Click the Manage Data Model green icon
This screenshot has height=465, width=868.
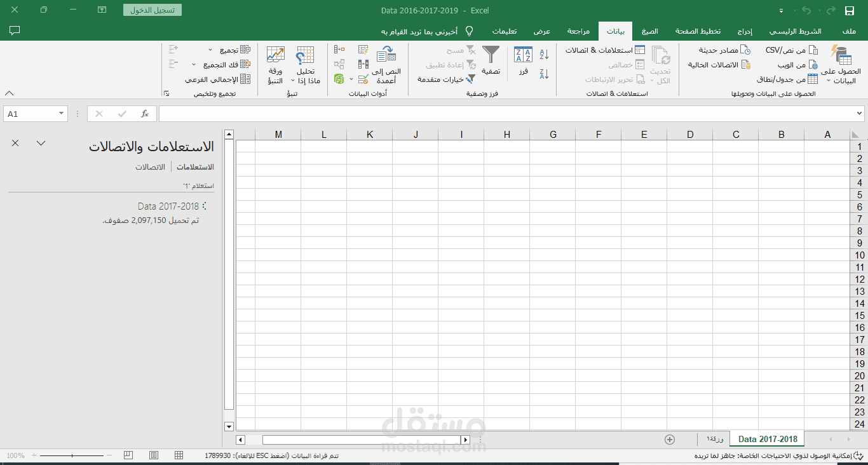pos(339,79)
